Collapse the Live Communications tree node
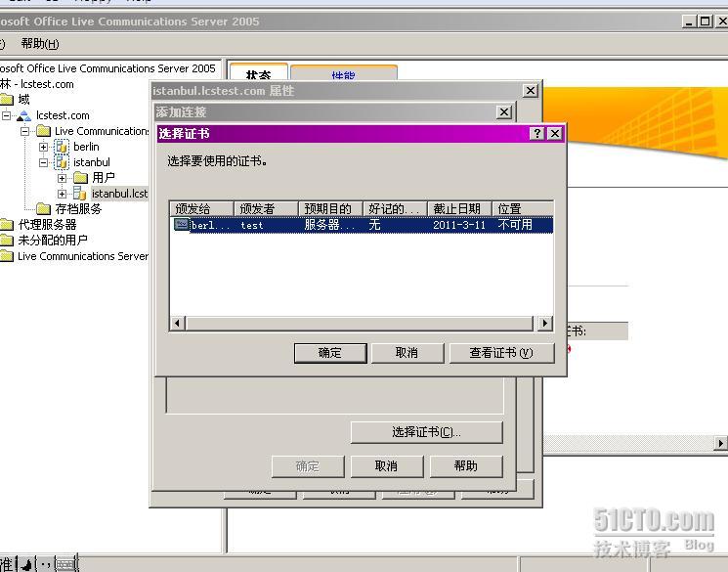This screenshot has width=728, height=572. (x=25, y=131)
